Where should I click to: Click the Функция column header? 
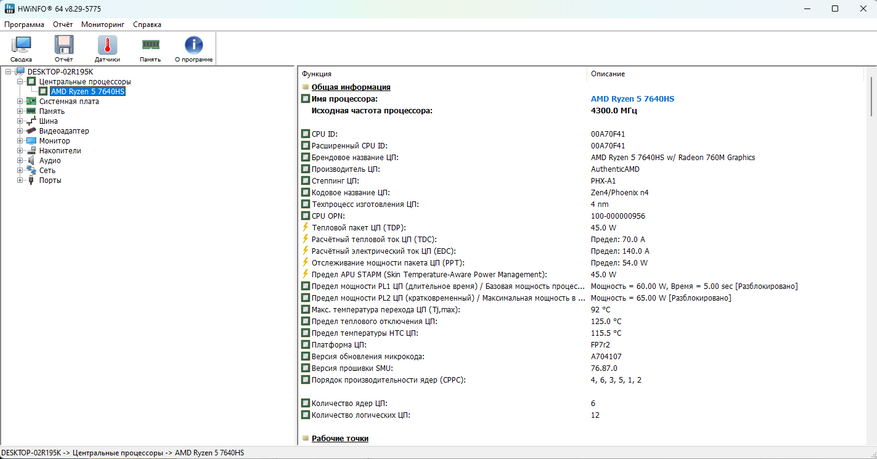pyautogui.click(x=317, y=74)
